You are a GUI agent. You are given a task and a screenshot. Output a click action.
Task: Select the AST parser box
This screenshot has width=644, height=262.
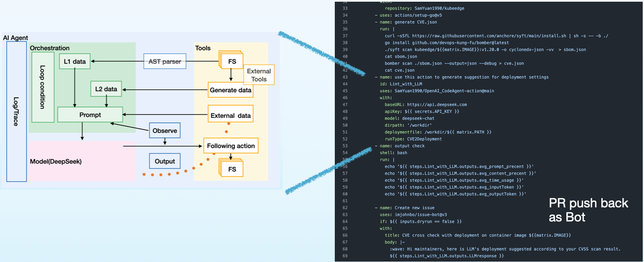point(165,62)
